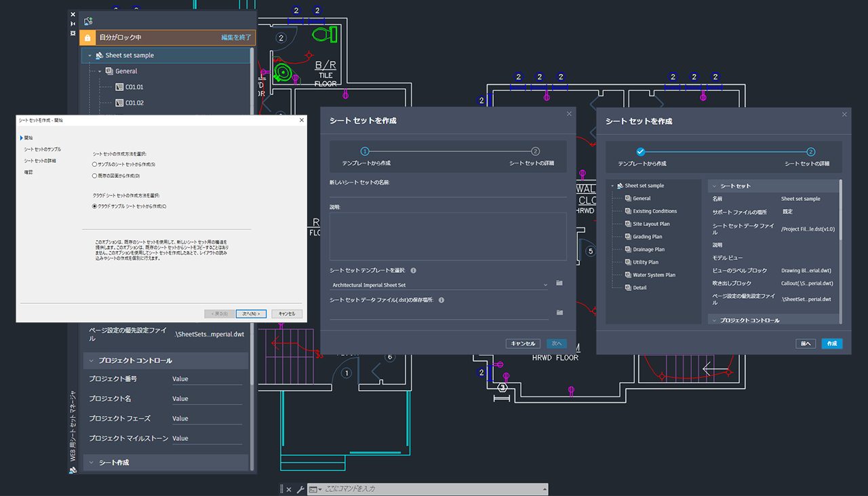Select radio サンプルのシートセットから作成
The height and width of the screenshot is (496, 868).
coord(95,164)
